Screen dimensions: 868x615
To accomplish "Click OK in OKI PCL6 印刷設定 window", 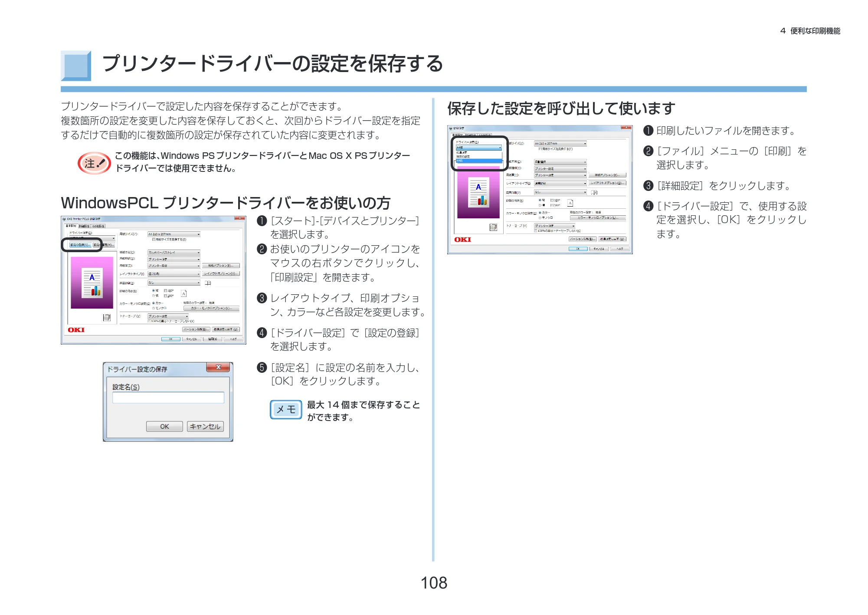I will point(171,339).
